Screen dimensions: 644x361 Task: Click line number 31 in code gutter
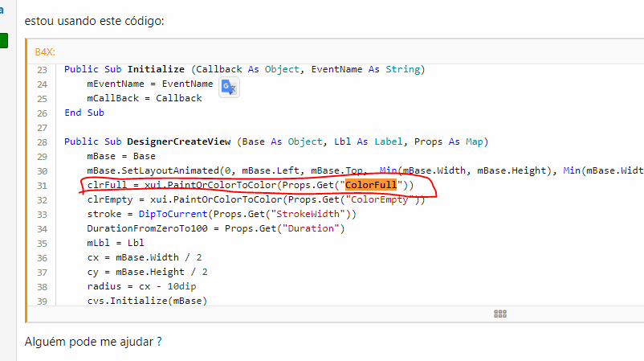click(x=43, y=186)
